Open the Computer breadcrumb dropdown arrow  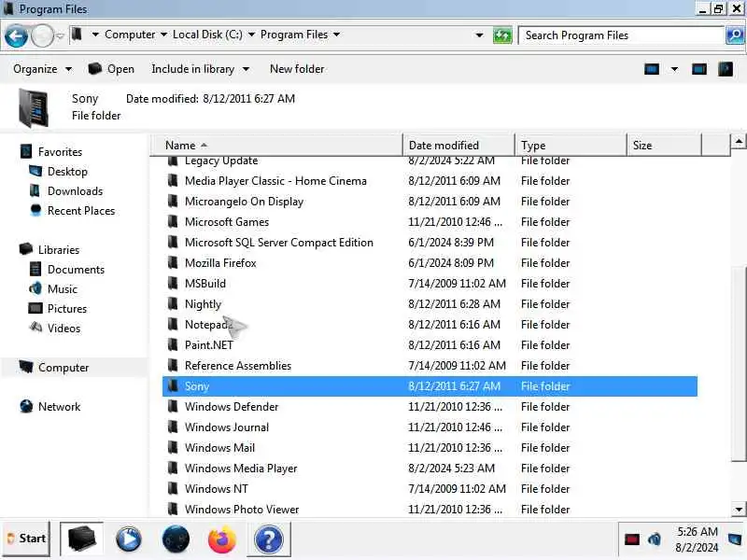coord(164,35)
